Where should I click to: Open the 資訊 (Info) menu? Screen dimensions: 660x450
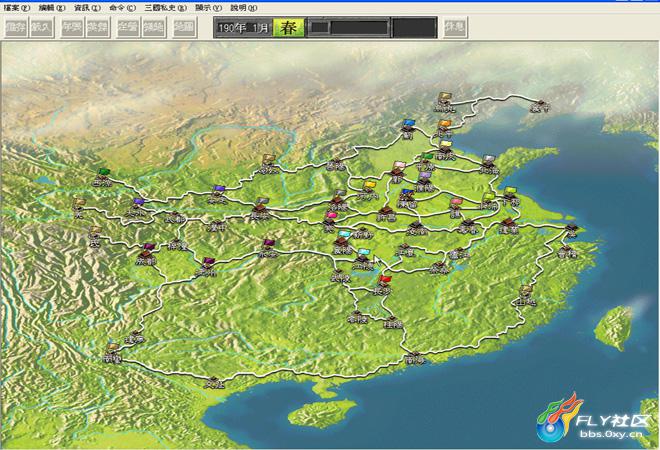87,8
